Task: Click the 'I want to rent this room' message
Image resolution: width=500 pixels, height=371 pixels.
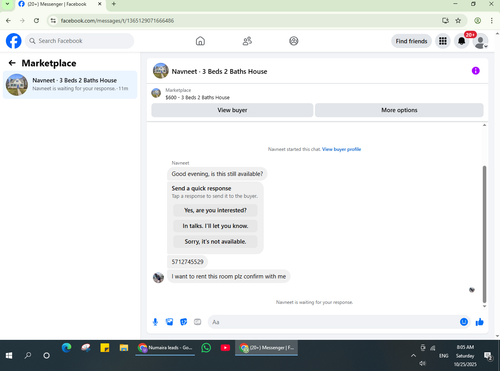Action: click(x=229, y=276)
